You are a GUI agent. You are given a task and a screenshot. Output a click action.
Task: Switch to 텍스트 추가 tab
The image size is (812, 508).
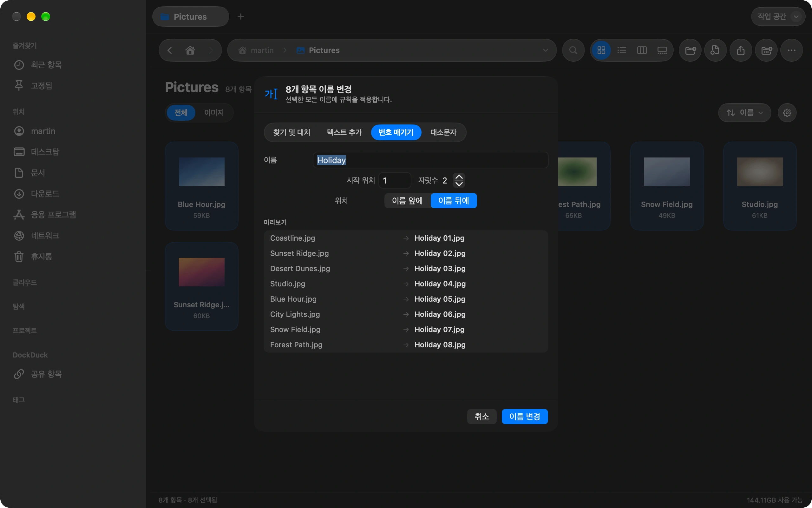point(344,132)
